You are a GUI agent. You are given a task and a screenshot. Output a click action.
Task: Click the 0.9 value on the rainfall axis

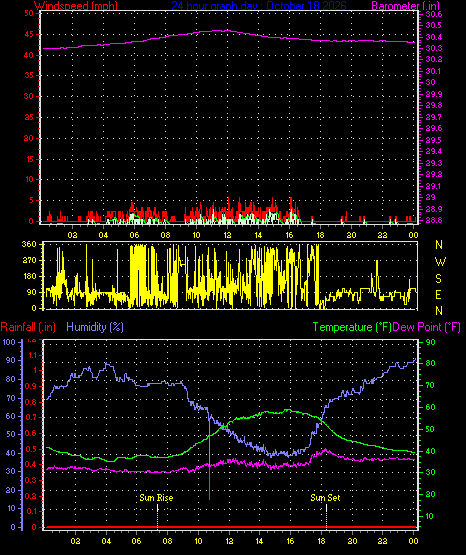[x=31, y=386]
